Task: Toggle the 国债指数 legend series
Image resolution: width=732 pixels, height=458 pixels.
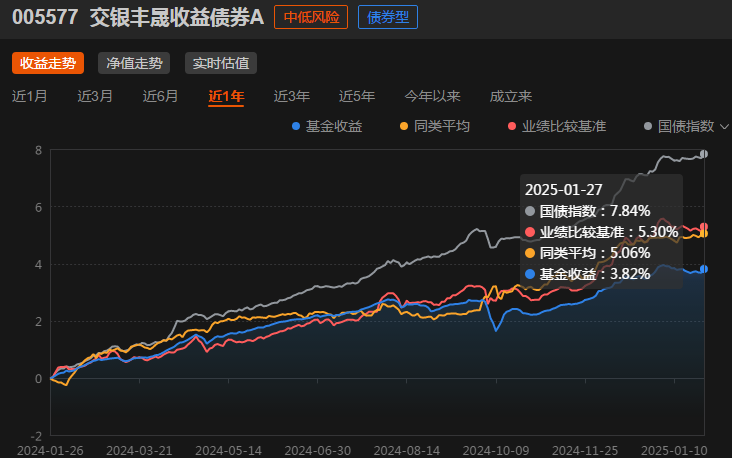Action: tap(679, 126)
